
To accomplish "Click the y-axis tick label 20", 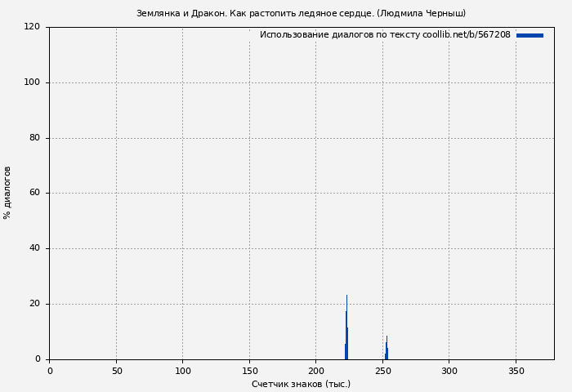I will (34, 304).
